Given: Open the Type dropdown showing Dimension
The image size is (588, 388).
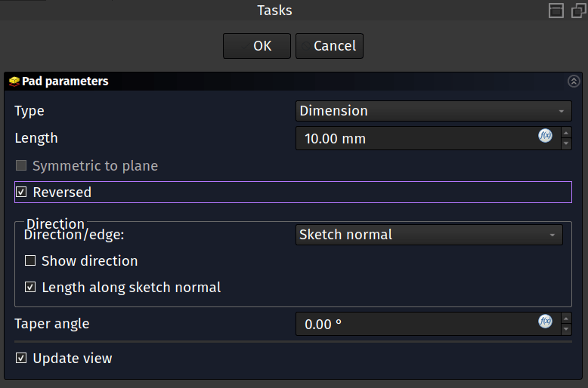Looking at the screenshot, I should click(x=433, y=111).
